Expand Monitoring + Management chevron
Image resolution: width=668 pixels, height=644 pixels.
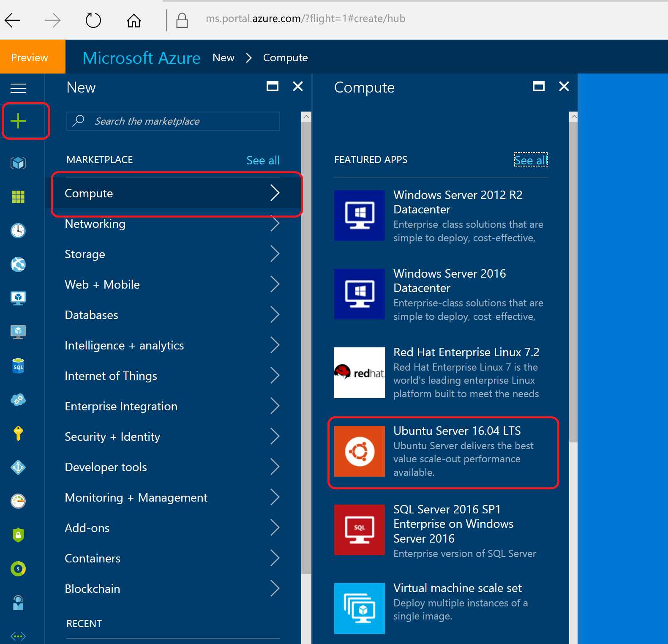point(275,497)
